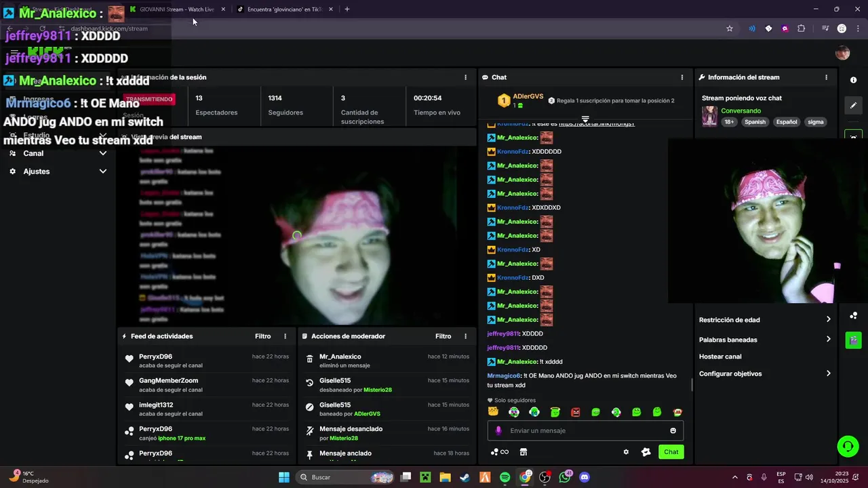Open browser media controls icon
Image resolution: width=868 pixels, height=488 pixels.
click(825, 28)
